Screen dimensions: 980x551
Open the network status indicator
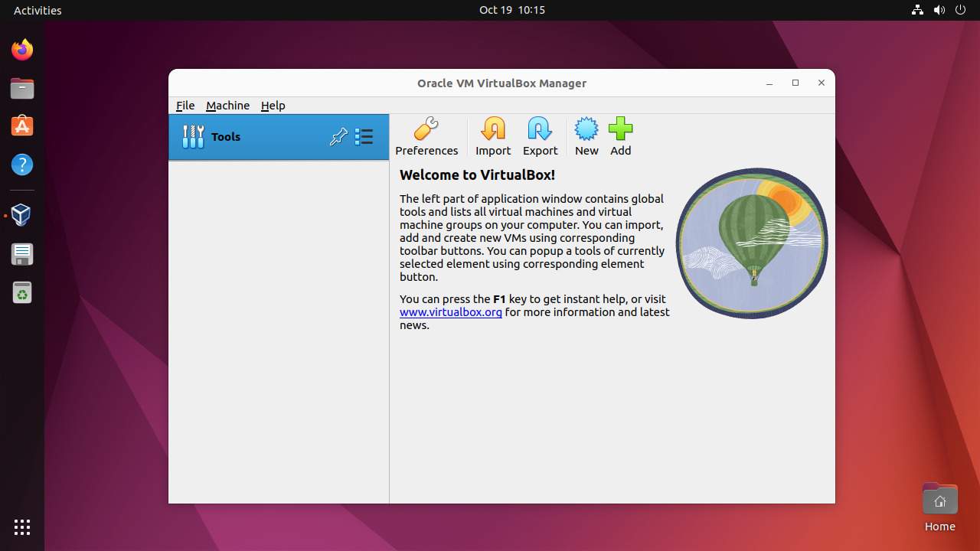[x=917, y=10]
